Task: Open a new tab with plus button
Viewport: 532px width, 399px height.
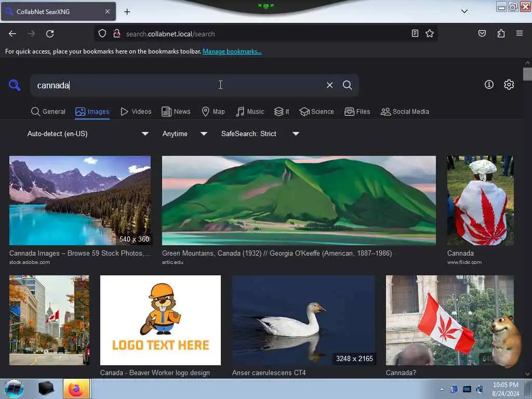Action: point(127,12)
